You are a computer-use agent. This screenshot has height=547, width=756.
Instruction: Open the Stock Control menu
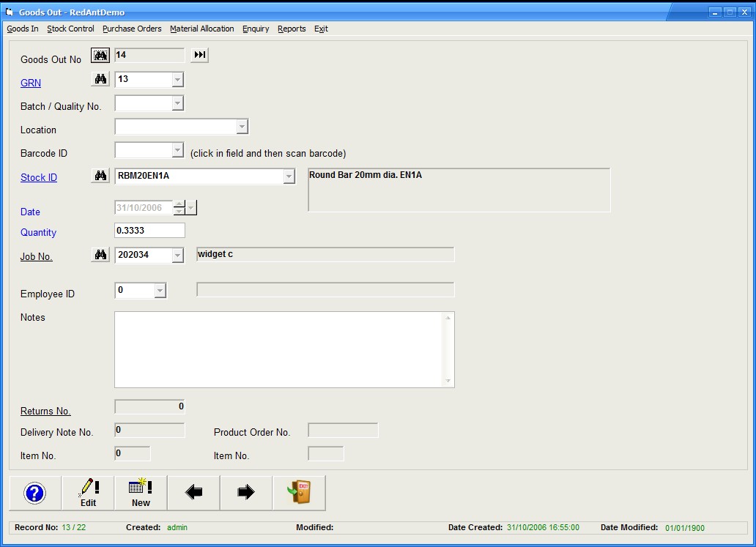[70, 29]
